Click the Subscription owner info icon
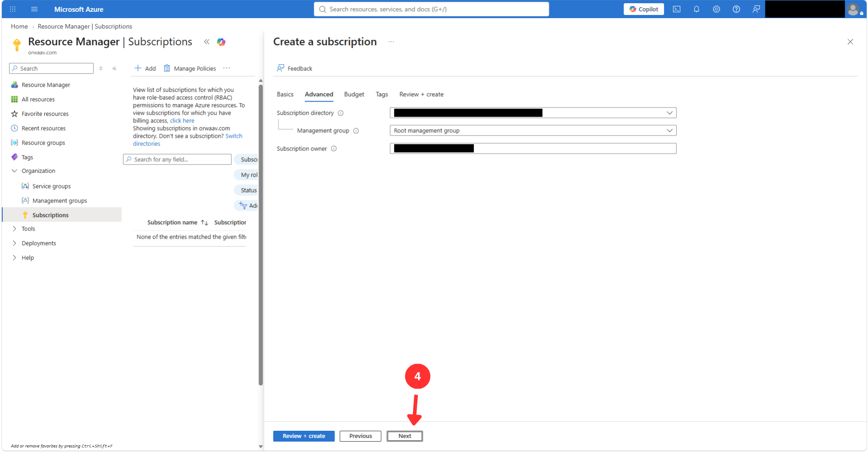The height and width of the screenshot is (452, 868). (334, 149)
